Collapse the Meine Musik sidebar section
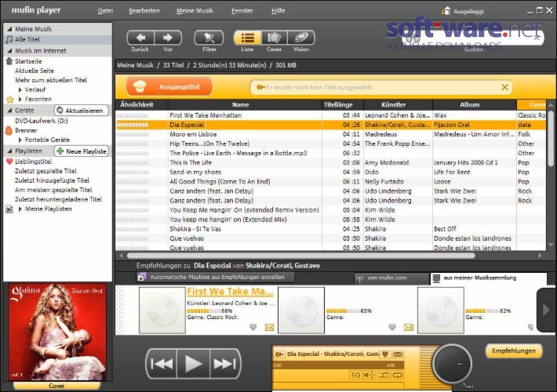Screen dimensions: 557x392 click(x=9, y=29)
